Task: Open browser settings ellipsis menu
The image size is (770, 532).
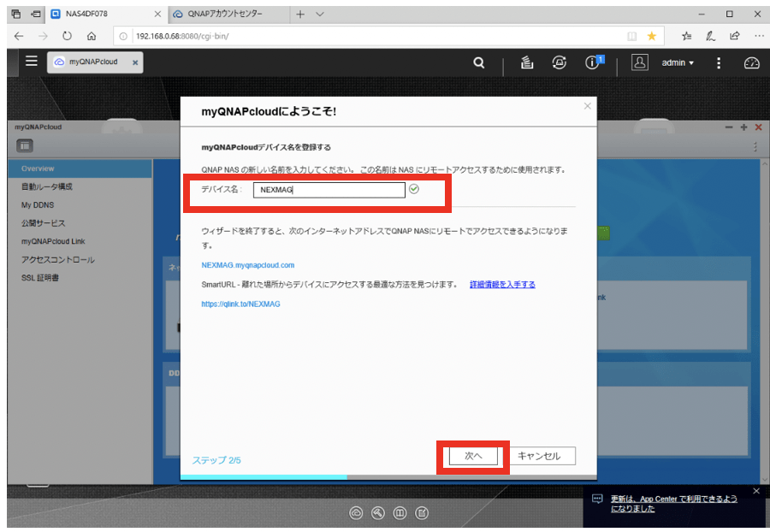Action: pyautogui.click(x=759, y=36)
